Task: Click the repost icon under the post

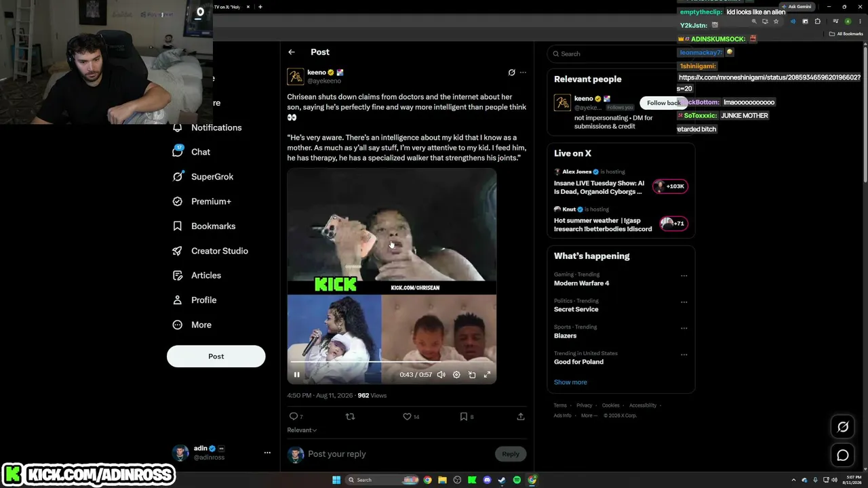Action: pos(350,416)
